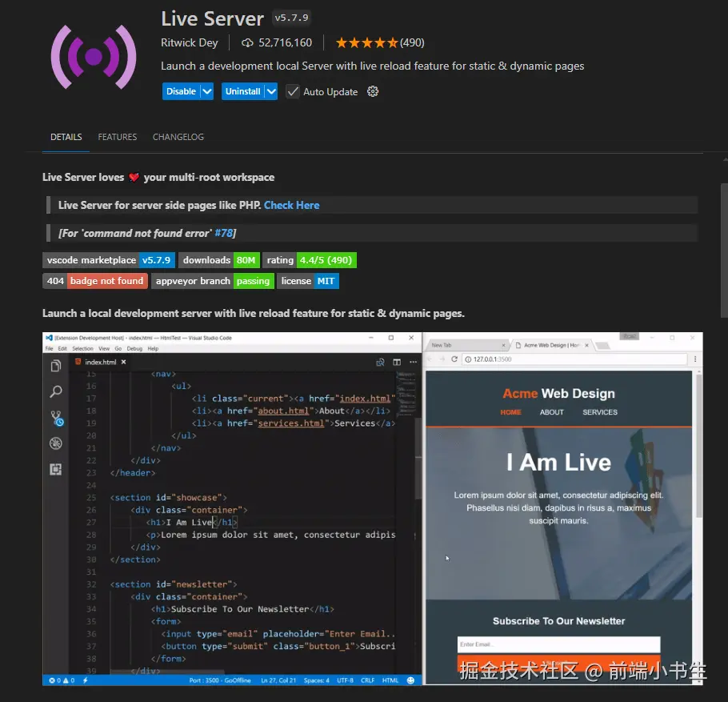This screenshot has height=702, width=728.
Task: Toggle the Auto Update checkbox
Action: pos(293,91)
